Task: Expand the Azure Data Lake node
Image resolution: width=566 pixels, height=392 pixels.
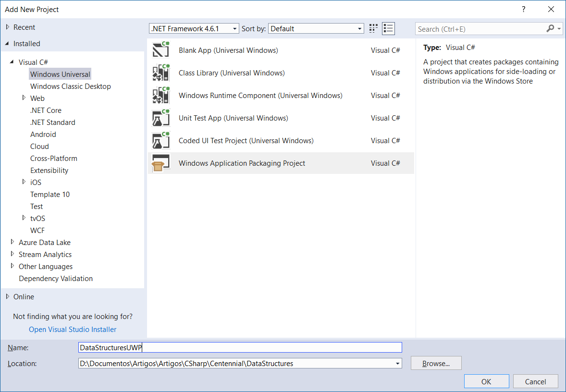Action: (x=12, y=242)
